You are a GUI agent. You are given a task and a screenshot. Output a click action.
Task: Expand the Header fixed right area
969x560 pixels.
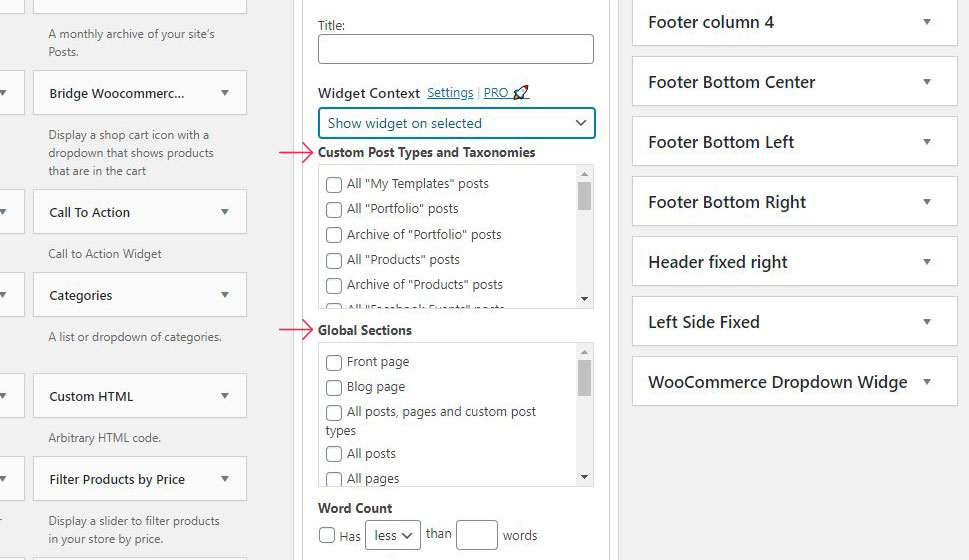point(926,262)
